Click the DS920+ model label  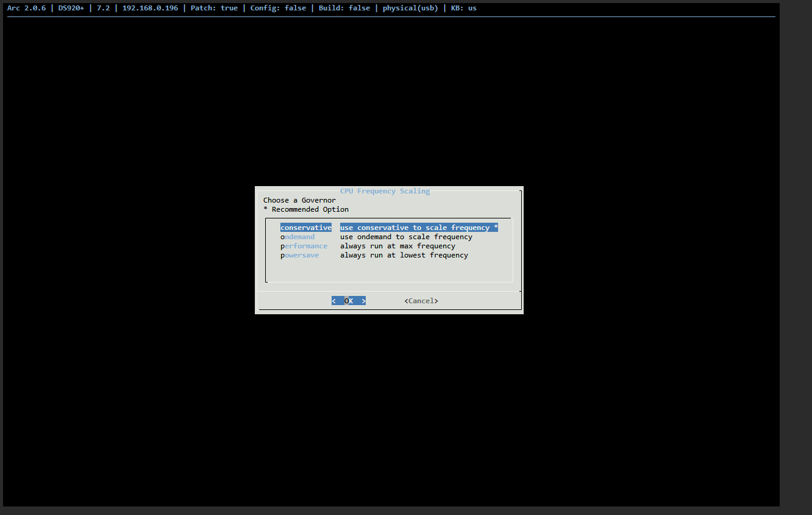(71, 8)
